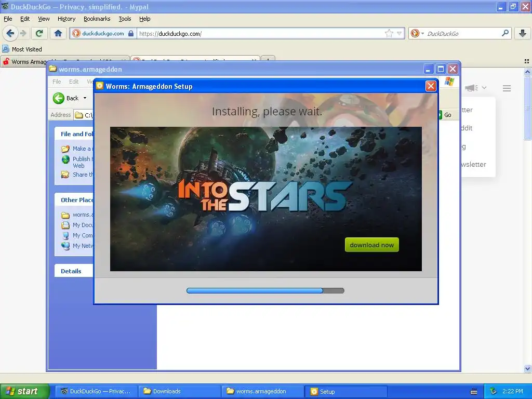Reload the current page in Mypal
Viewport: 532px width, 399px height.
point(39,33)
